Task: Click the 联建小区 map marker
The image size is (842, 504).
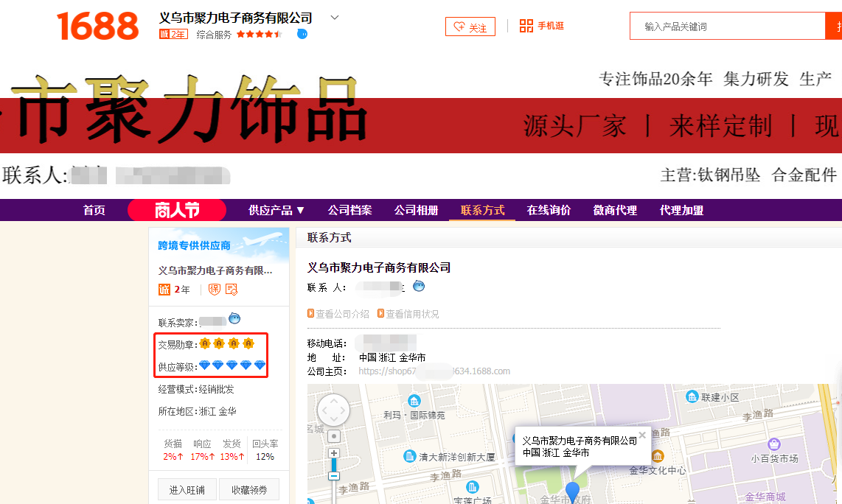Action: pyautogui.click(x=692, y=396)
